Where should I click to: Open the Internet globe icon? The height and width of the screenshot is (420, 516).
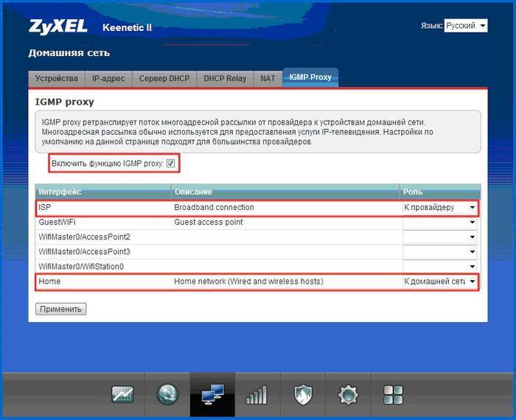click(x=167, y=394)
